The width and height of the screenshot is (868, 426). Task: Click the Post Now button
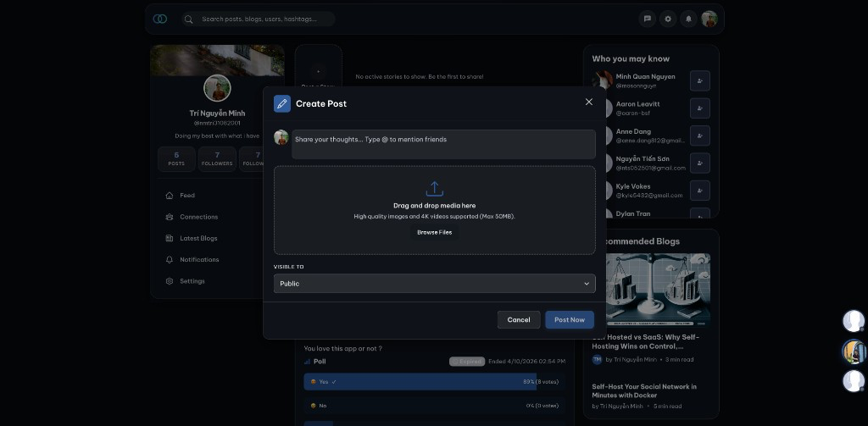point(570,320)
